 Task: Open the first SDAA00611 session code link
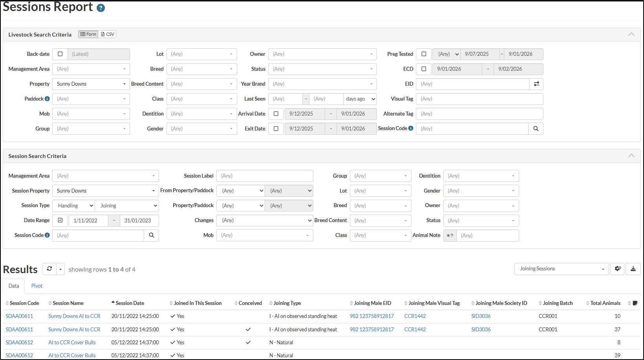coord(19,316)
